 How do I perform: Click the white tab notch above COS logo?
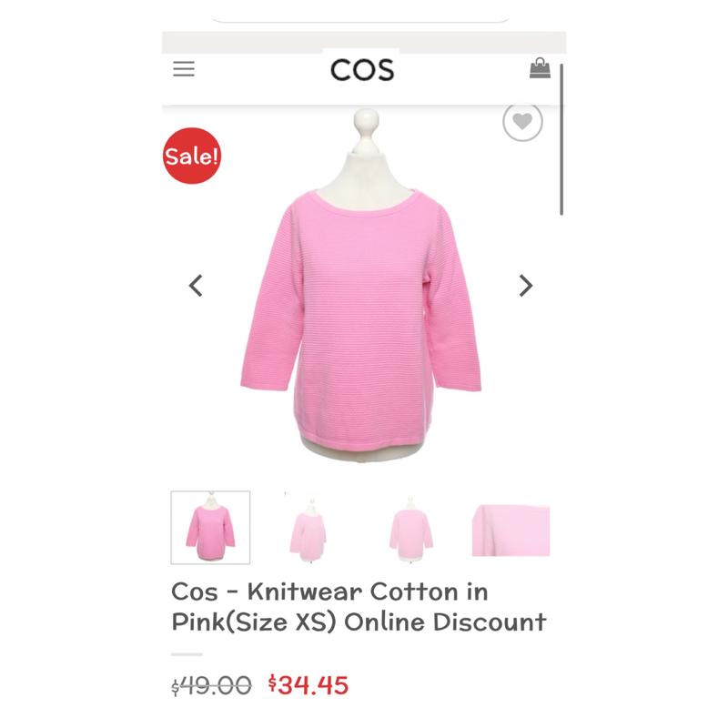point(360,51)
